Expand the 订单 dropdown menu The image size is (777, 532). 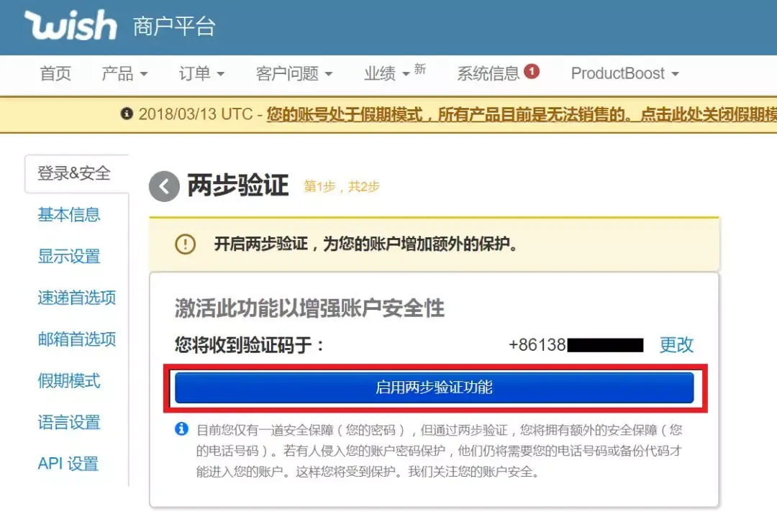click(201, 74)
